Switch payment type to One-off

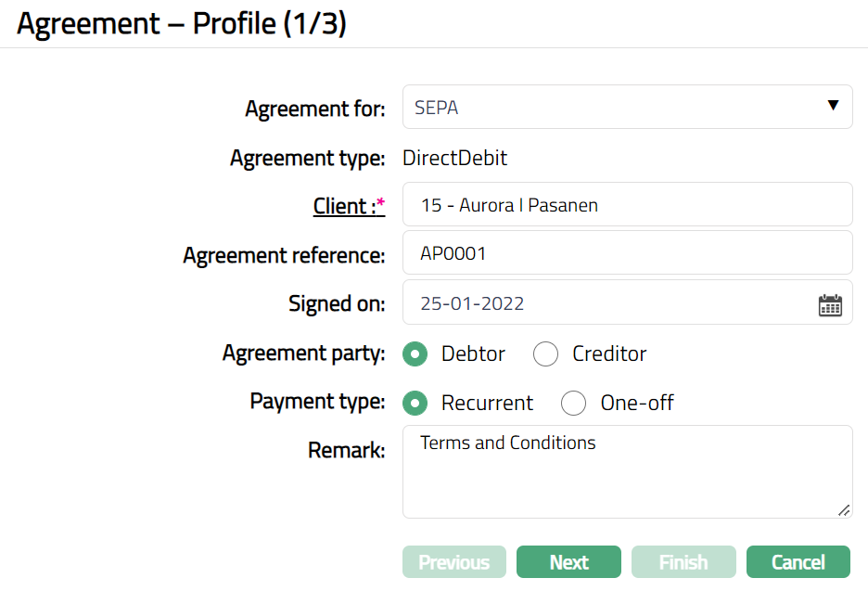tap(574, 403)
